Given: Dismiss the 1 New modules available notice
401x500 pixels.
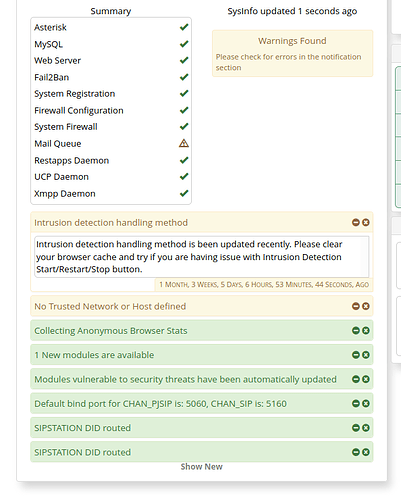Looking at the screenshot, I should point(366,355).
